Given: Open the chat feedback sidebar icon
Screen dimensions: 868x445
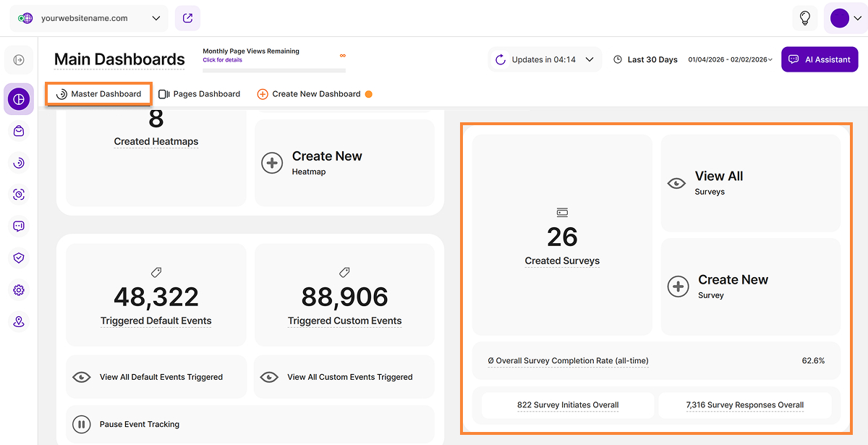Looking at the screenshot, I should click(x=19, y=226).
